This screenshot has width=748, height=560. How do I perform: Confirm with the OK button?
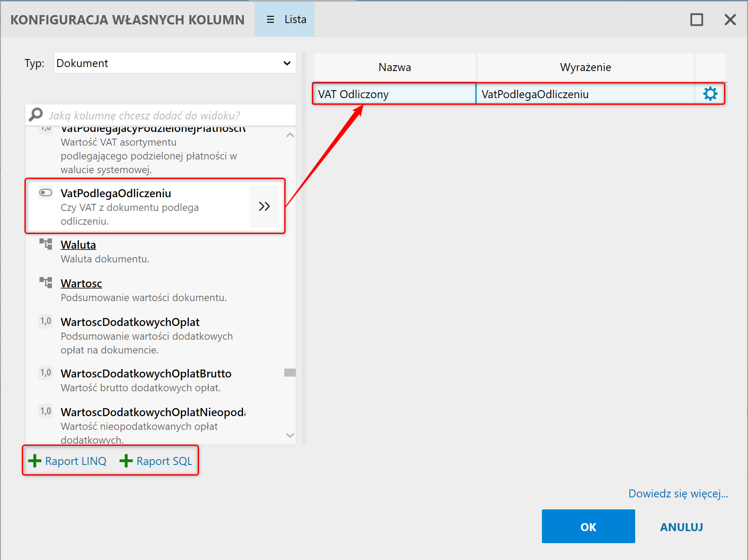click(x=588, y=527)
